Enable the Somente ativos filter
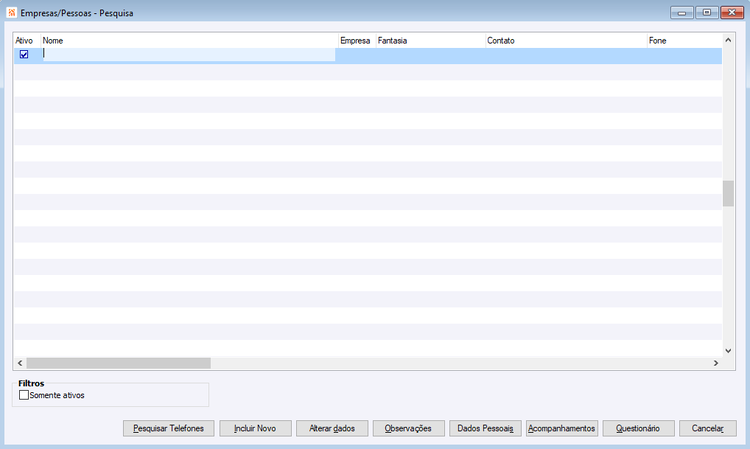Image resolution: width=750 pixels, height=449 pixels. (24, 395)
